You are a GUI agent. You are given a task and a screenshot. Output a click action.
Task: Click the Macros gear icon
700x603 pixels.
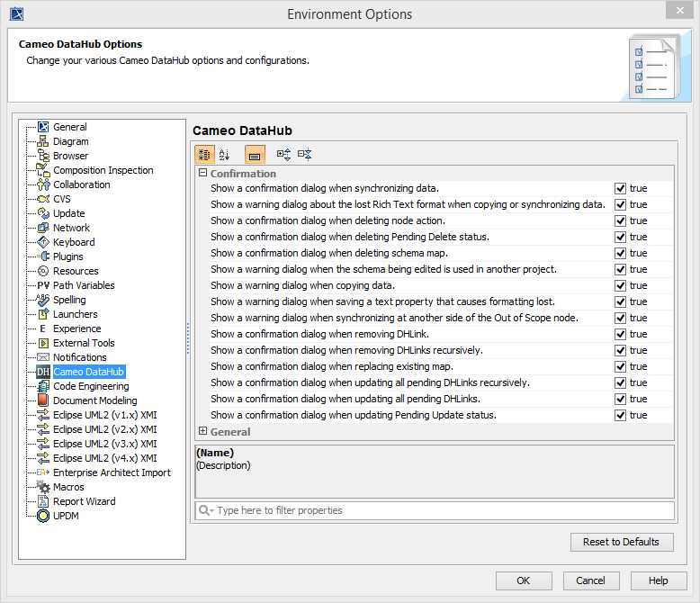coord(43,487)
